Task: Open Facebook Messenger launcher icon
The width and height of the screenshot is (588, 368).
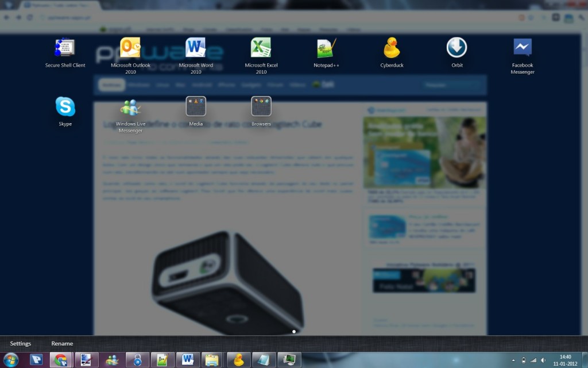Action: pyautogui.click(x=523, y=48)
